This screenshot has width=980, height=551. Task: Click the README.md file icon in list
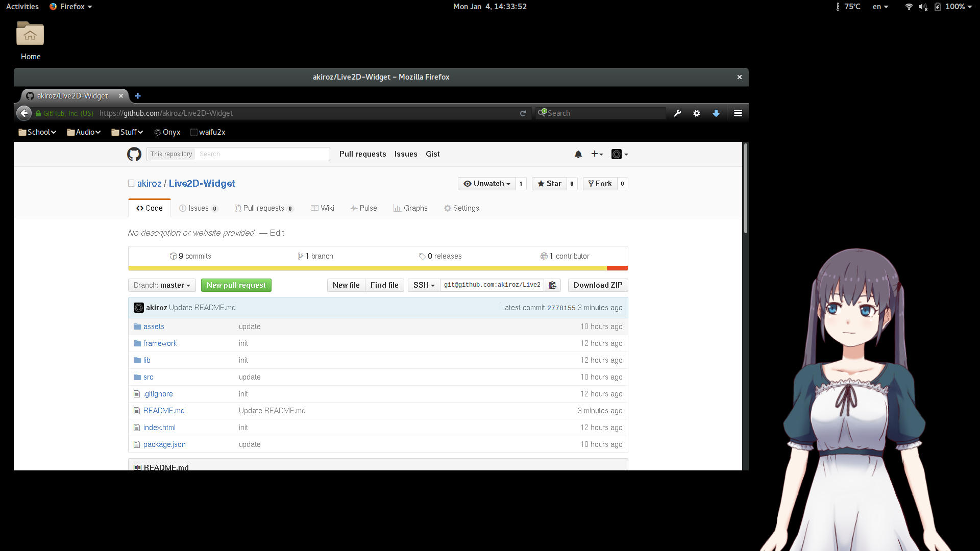pyautogui.click(x=137, y=411)
